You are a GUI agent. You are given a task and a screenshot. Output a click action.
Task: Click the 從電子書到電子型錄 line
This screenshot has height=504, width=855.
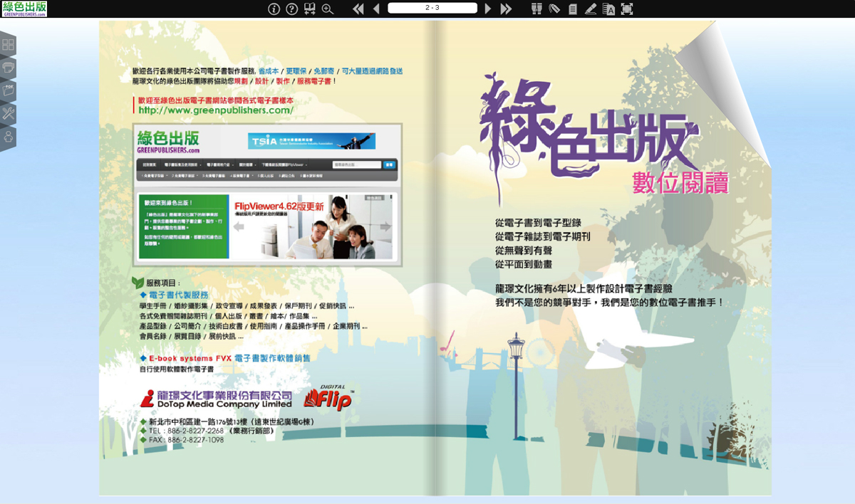(539, 223)
